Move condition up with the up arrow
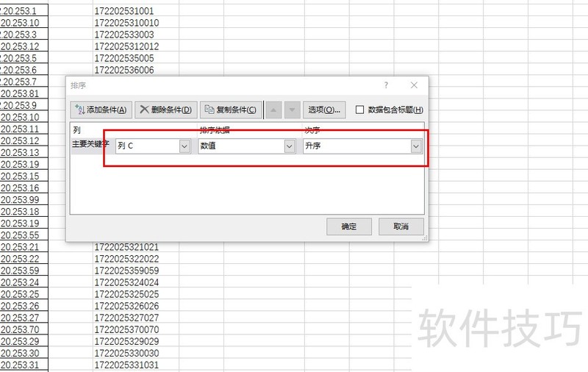 [x=273, y=110]
